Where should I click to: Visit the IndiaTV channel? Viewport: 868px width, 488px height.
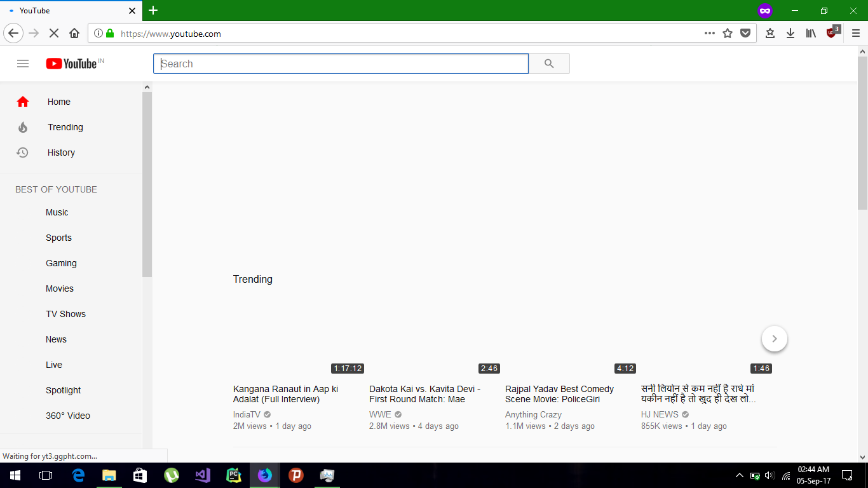point(247,414)
